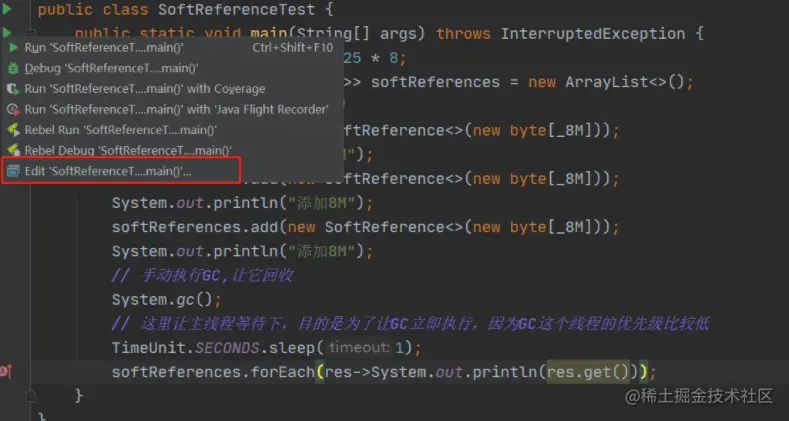Choose Rebel Run 'SoftReferenceT....main()'
The height and width of the screenshot is (421, 789).
click(x=172, y=130)
